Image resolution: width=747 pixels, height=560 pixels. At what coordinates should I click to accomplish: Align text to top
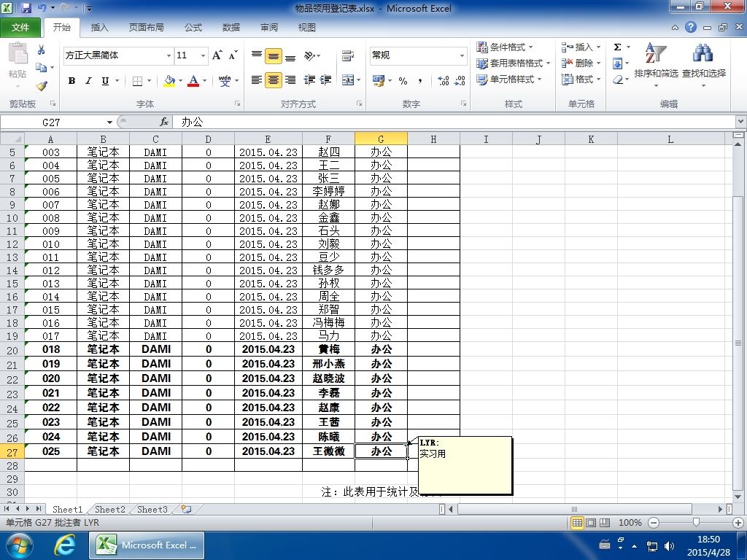point(256,55)
